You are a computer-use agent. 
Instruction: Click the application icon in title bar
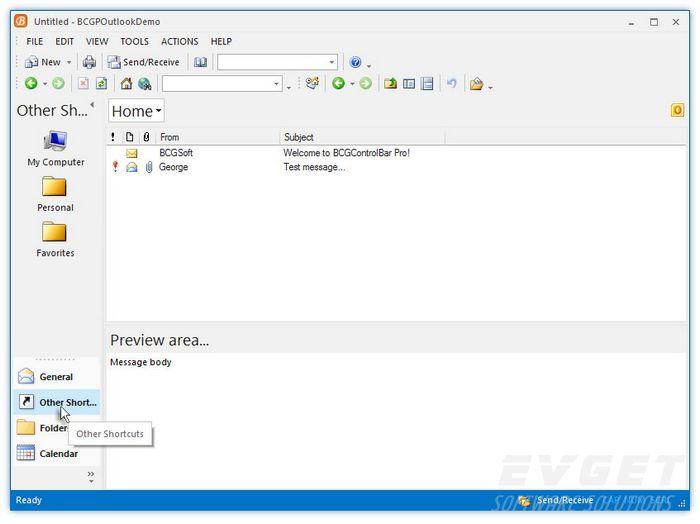pyautogui.click(x=21, y=21)
